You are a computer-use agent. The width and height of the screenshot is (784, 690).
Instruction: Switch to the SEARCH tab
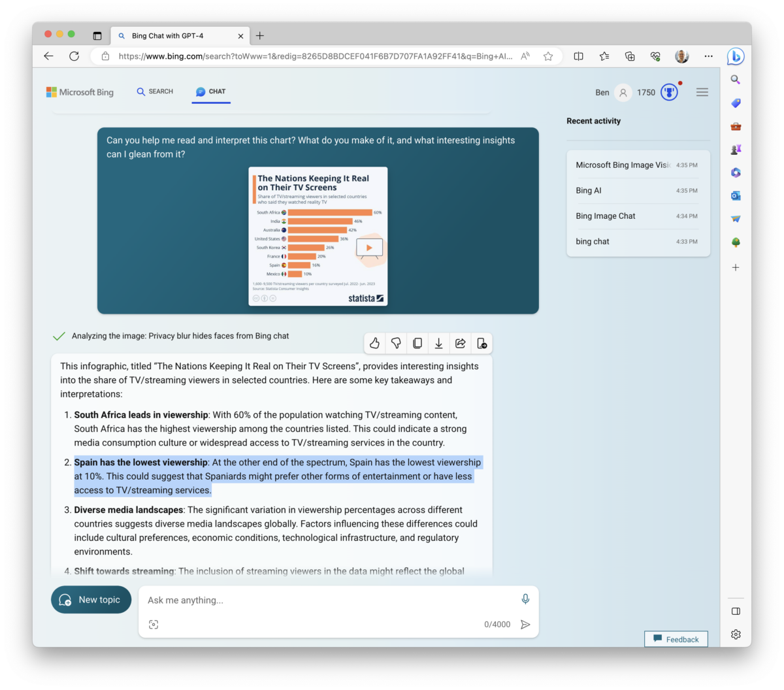point(155,91)
